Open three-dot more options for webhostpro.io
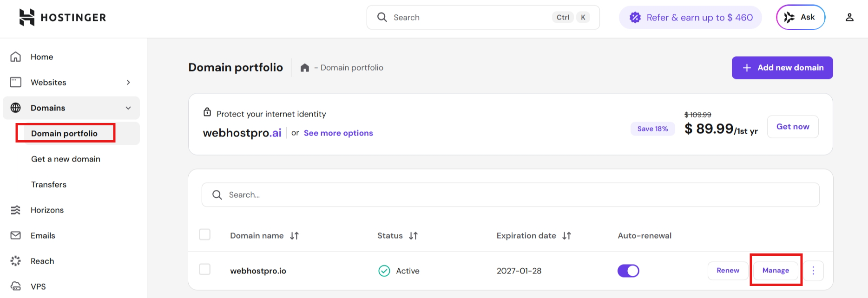868x298 pixels. tap(813, 271)
